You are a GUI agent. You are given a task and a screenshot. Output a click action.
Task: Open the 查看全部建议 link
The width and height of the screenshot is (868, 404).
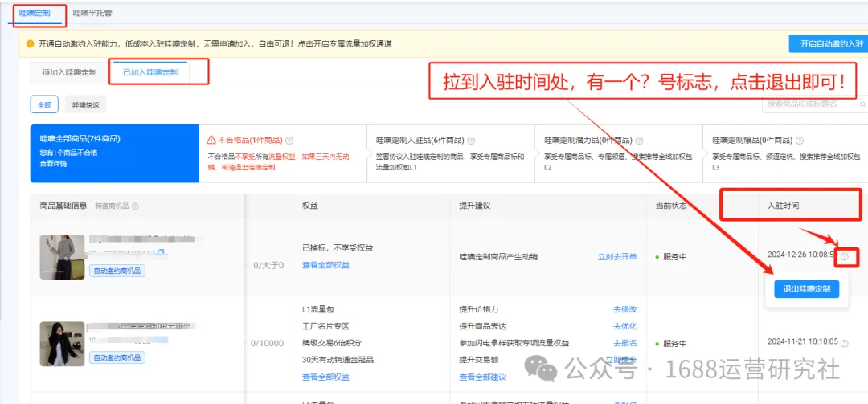coord(483,377)
